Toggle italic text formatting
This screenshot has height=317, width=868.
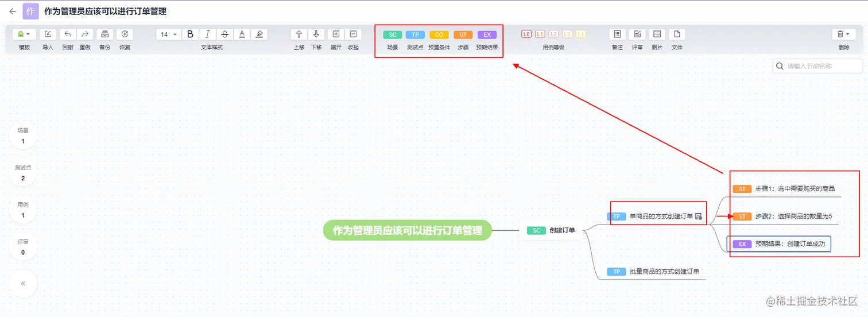208,34
